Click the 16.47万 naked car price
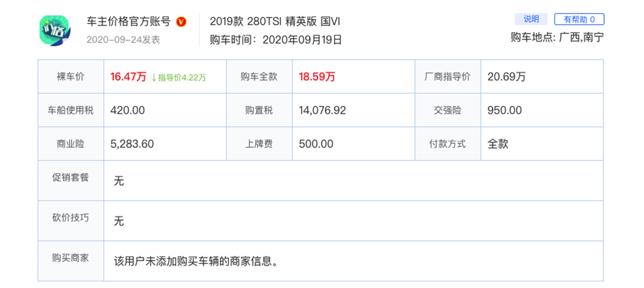The image size is (644, 288). (x=128, y=77)
